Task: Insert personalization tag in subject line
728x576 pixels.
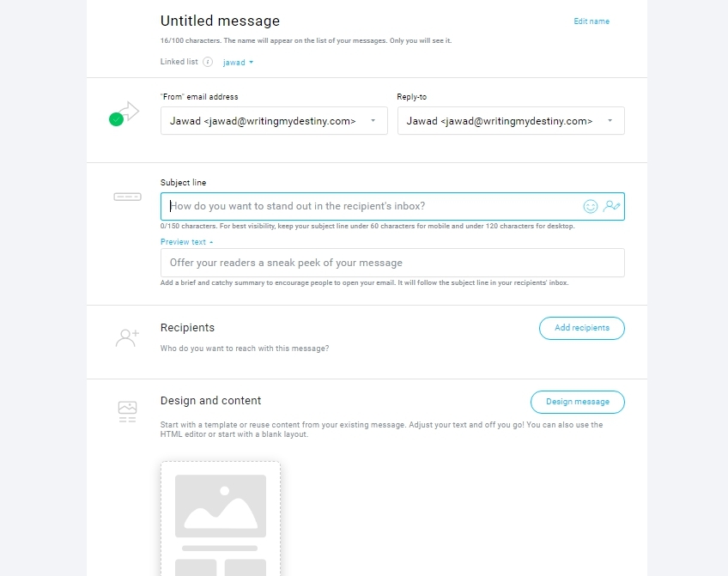Action: click(611, 206)
